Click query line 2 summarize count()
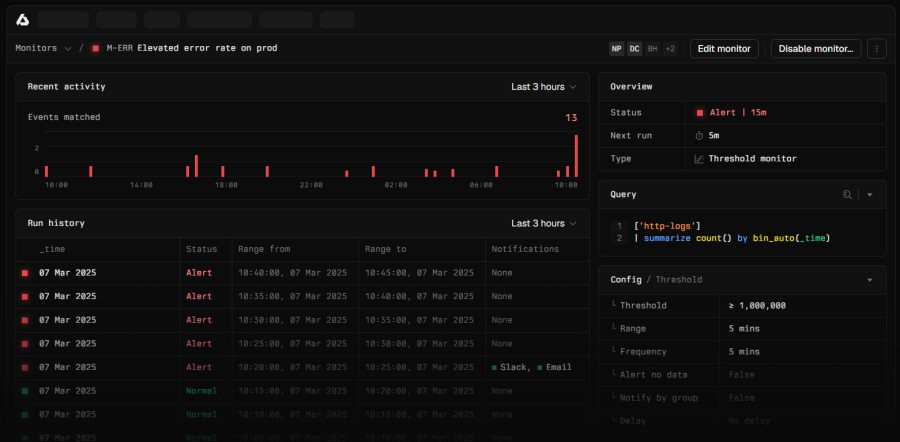The width and height of the screenshot is (900, 442). (x=732, y=238)
